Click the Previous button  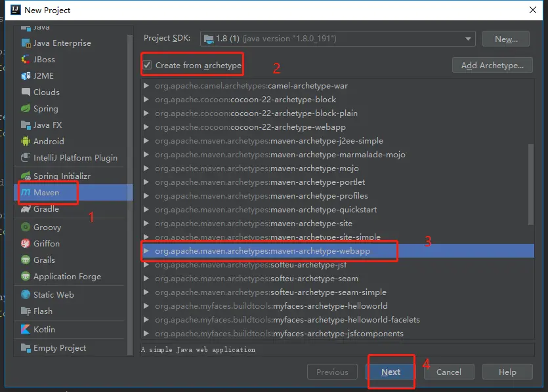(x=332, y=372)
